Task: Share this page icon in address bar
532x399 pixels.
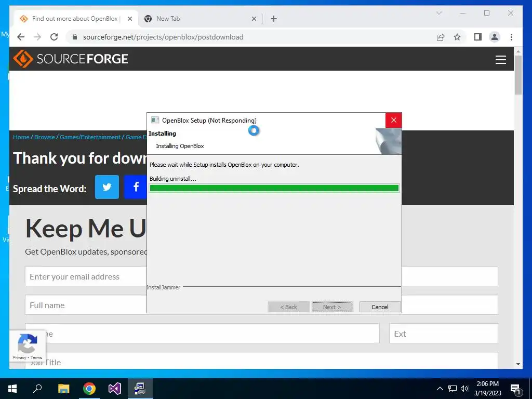Action: pyautogui.click(x=441, y=37)
